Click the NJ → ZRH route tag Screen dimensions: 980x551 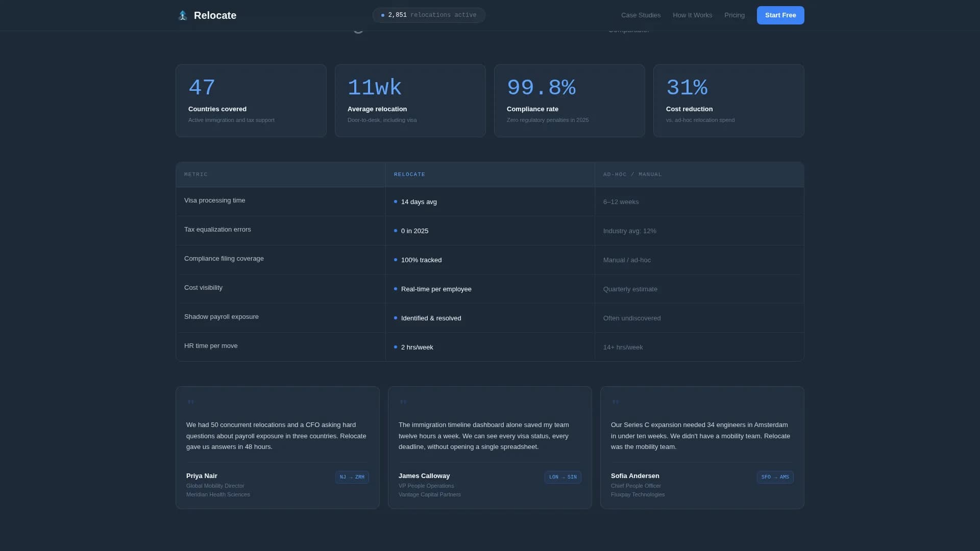point(352,478)
